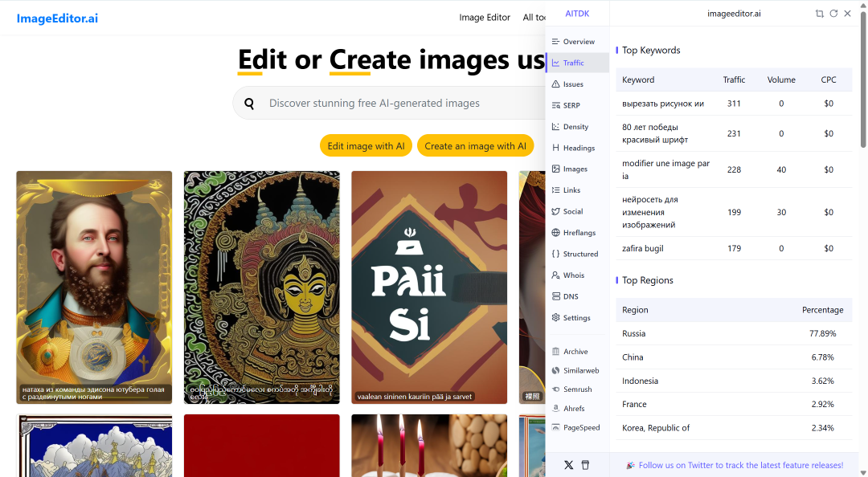Select the 'zafira bugil' keyword row
The image size is (868, 477).
tap(734, 248)
